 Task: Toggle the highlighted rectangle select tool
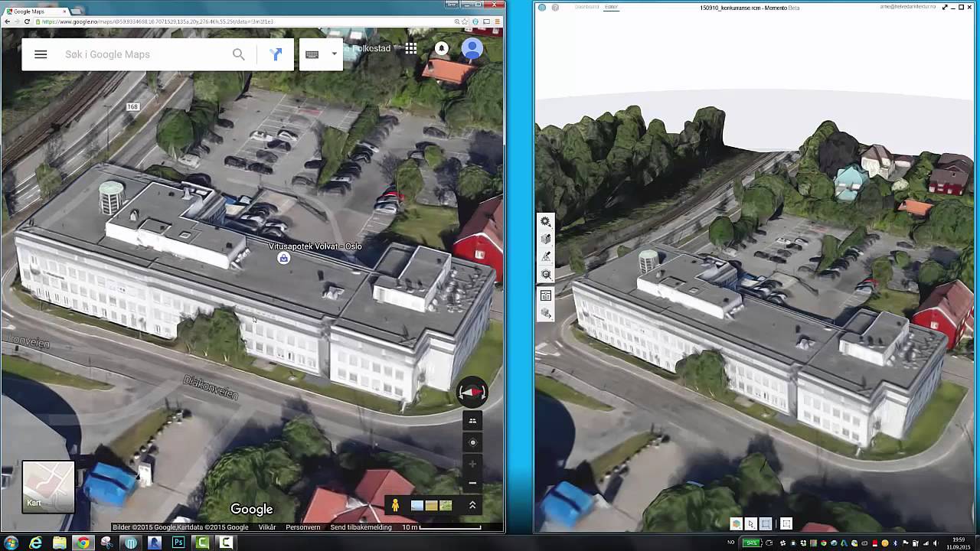(766, 523)
